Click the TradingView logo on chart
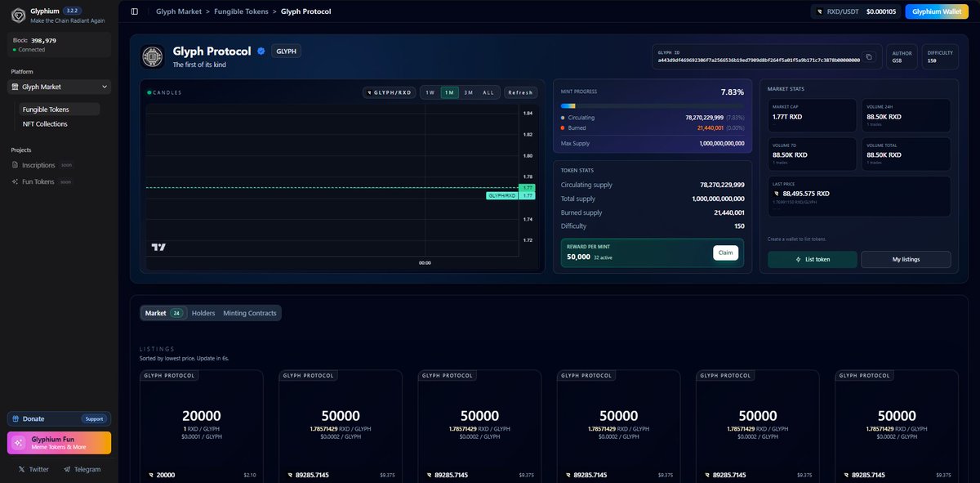This screenshot has width=980, height=483. click(x=158, y=247)
